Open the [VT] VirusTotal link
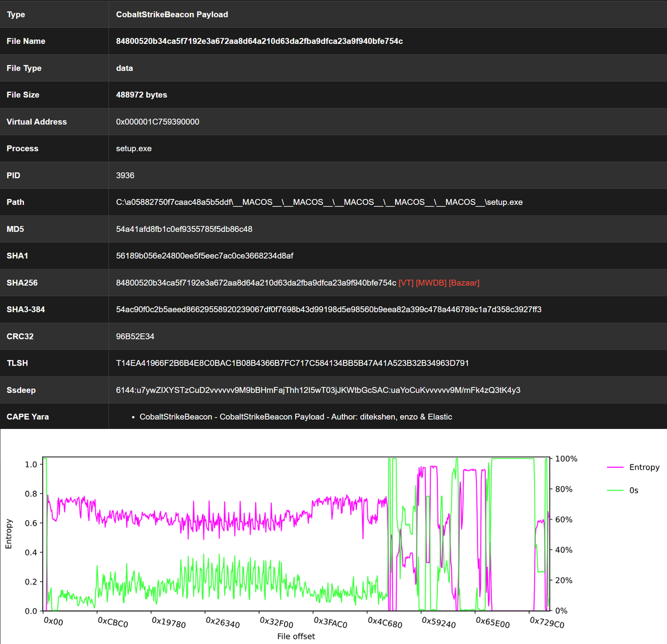The width and height of the screenshot is (667, 644). [x=405, y=283]
